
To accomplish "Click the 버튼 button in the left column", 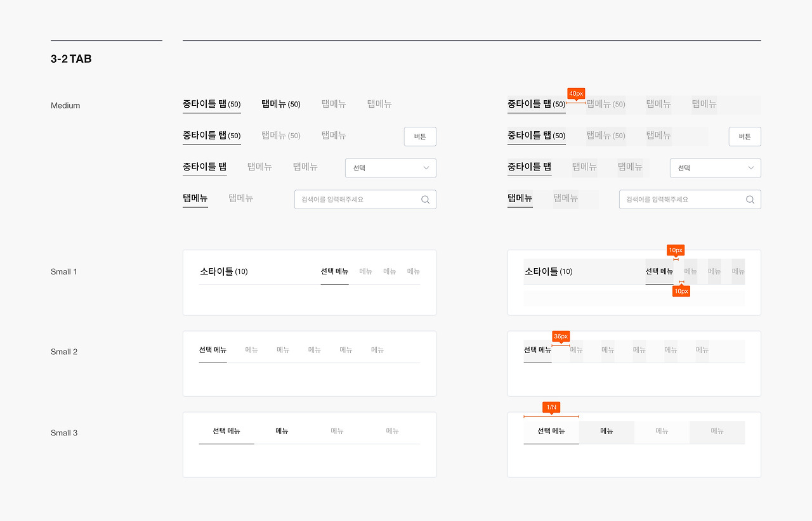I will point(420,136).
